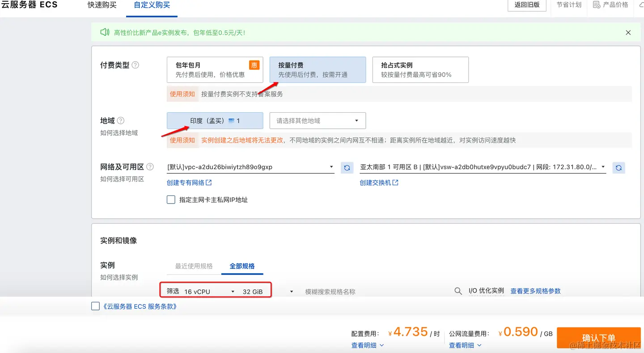Open 查看更多规格参数 link
Image resolution: width=644 pixels, height=353 pixels.
[535, 291]
